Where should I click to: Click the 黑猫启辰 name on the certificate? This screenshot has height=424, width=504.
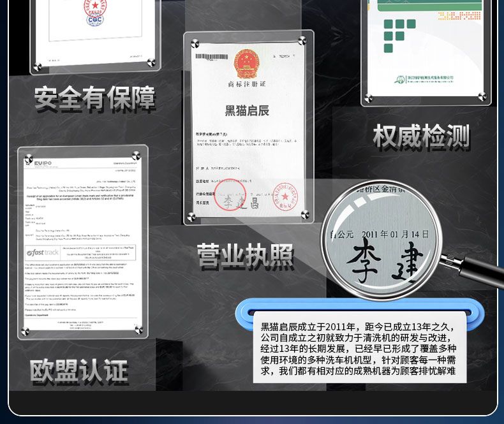tap(248, 110)
